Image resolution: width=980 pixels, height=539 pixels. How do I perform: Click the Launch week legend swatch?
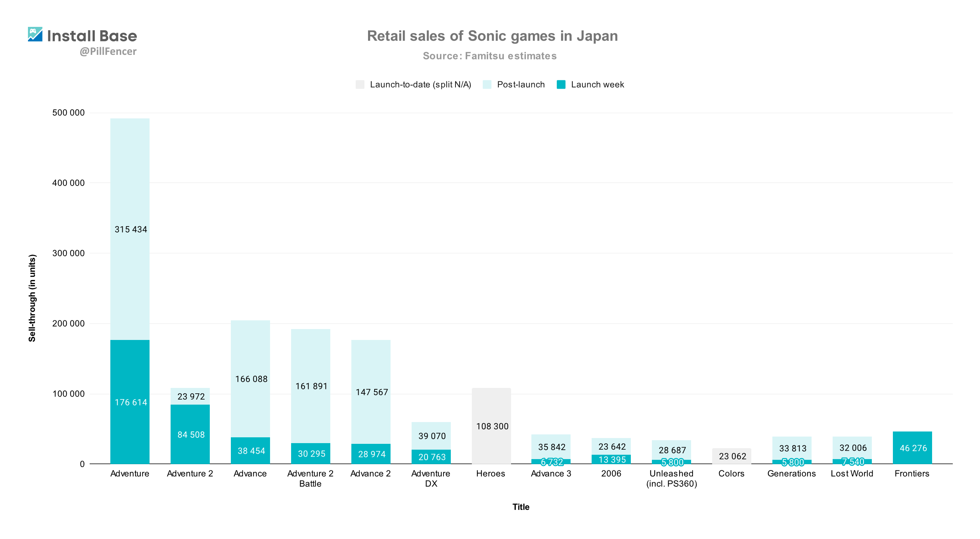click(x=561, y=85)
